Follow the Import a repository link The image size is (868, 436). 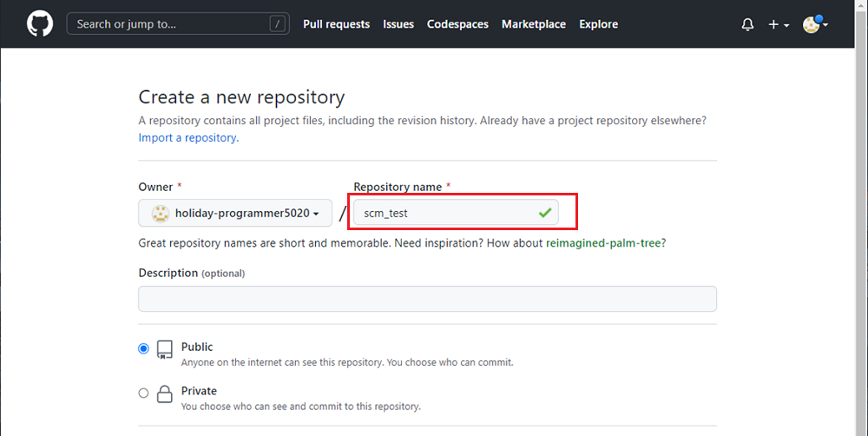[188, 137]
